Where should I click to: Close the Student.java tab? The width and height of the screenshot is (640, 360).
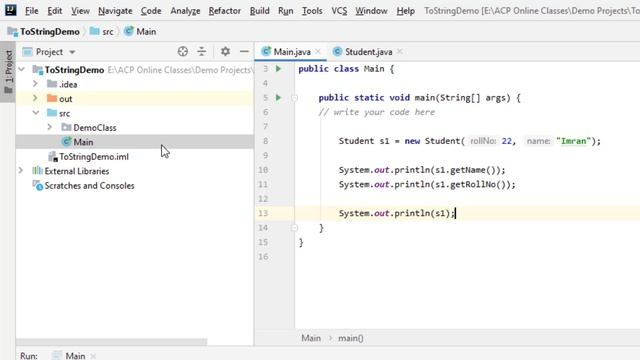tap(400, 51)
